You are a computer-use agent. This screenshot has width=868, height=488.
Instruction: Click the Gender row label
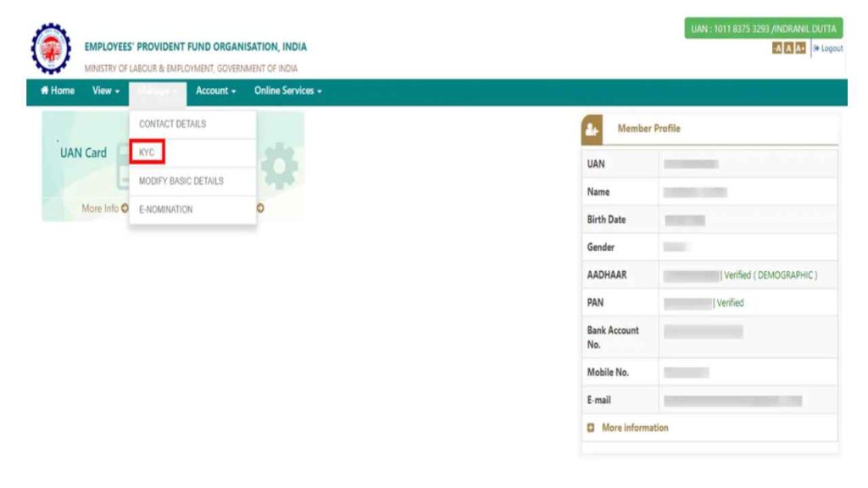[601, 247]
